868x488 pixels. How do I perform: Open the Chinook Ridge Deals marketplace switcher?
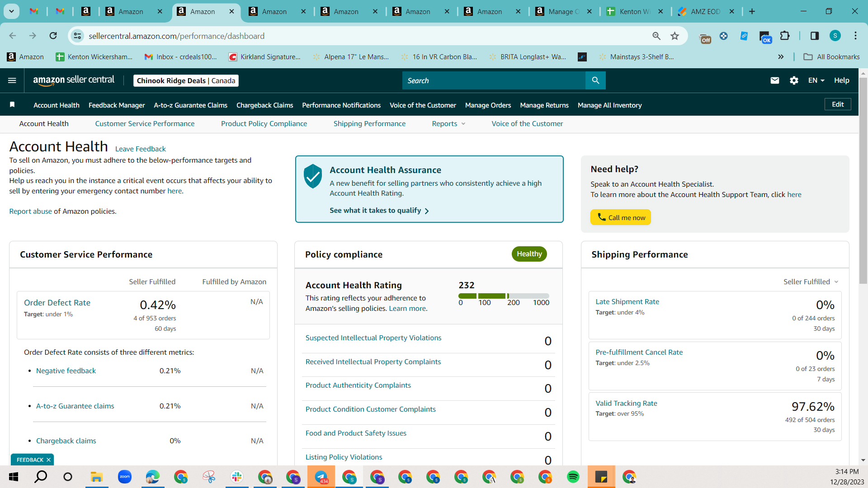pos(186,80)
